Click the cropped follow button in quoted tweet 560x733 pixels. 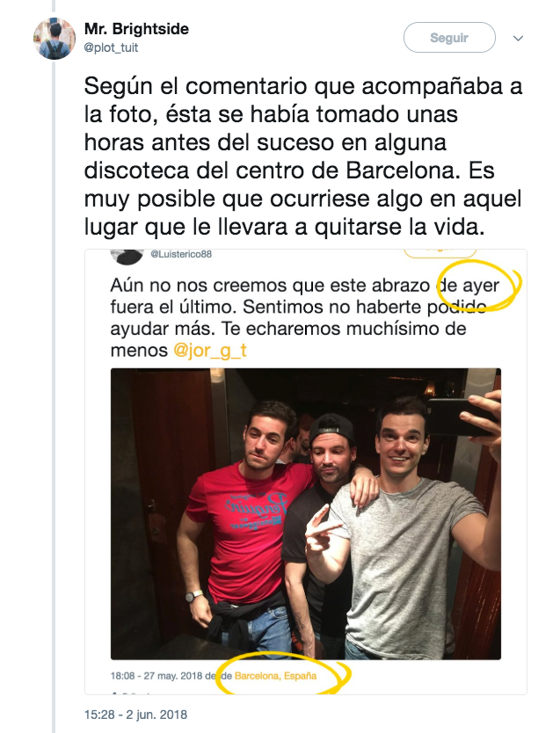click(440, 253)
